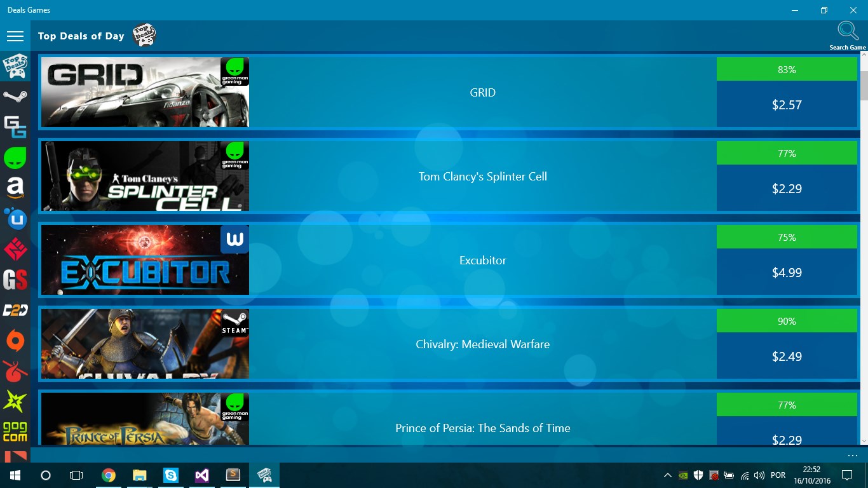Click the $4.99 price for Excubitor
868x488 pixels.
[x=787, y=272]
